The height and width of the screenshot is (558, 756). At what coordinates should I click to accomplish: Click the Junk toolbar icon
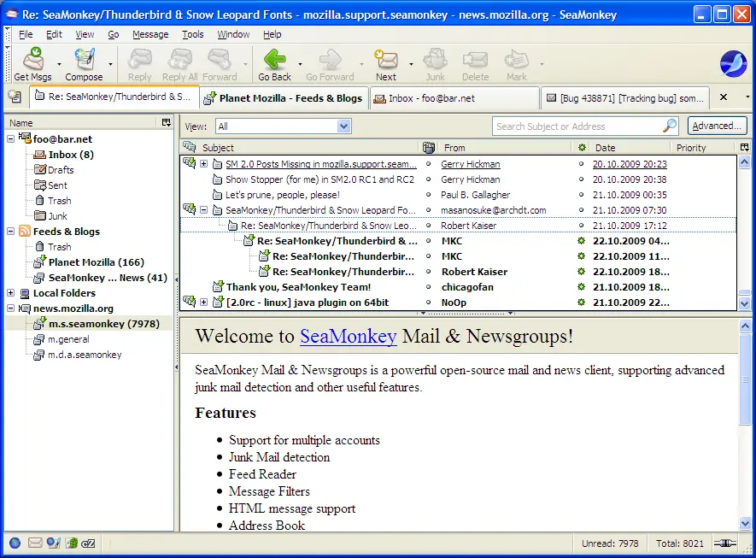click(436, 59)
